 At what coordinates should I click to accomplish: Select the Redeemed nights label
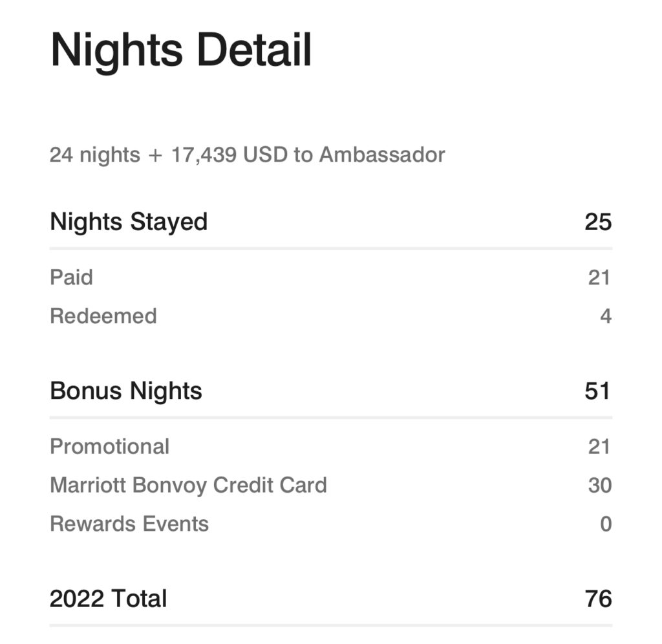click(103, 316)
